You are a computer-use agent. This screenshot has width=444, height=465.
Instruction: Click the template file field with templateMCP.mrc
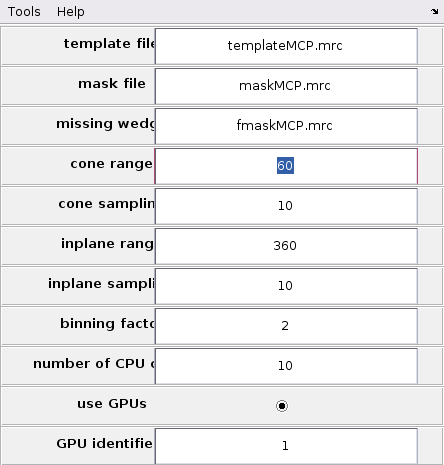[286, 46]
